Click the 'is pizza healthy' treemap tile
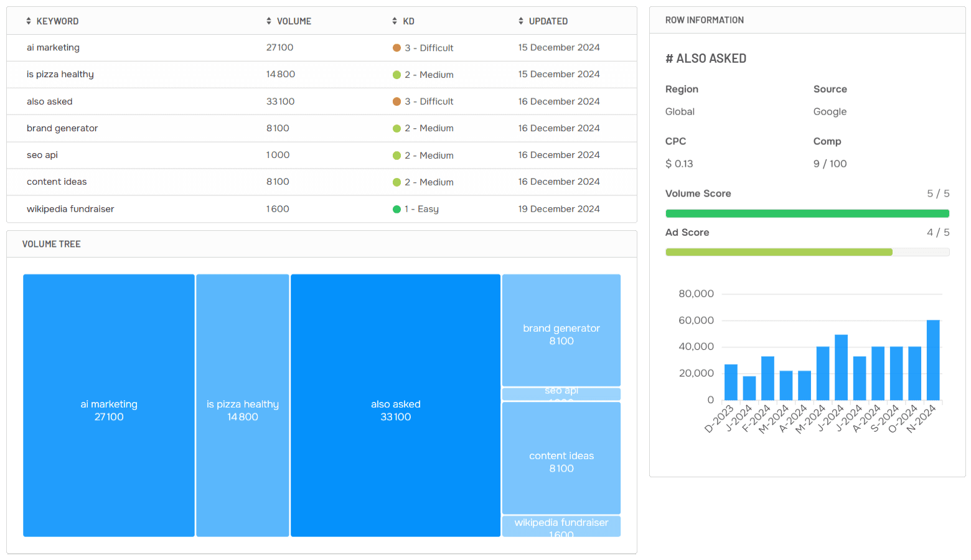The height and width of the screenshot is (560, 971). (x=243, y=406)
